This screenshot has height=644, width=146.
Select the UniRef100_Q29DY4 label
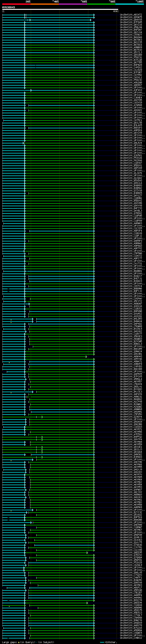coord(131,417)
